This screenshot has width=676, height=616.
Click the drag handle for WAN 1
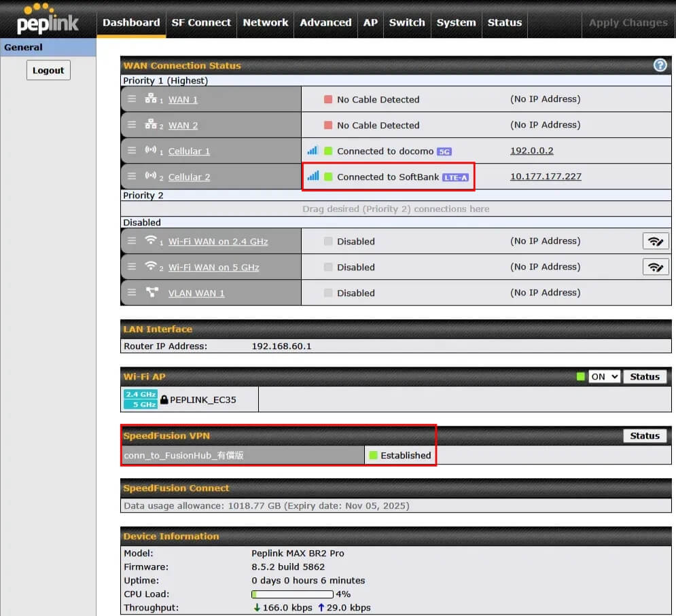(132, 99)
